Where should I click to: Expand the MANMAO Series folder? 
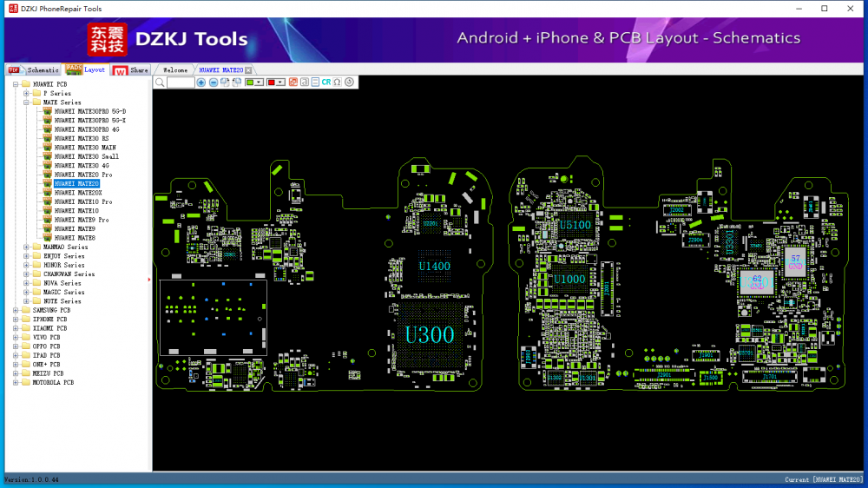[26, 247]
